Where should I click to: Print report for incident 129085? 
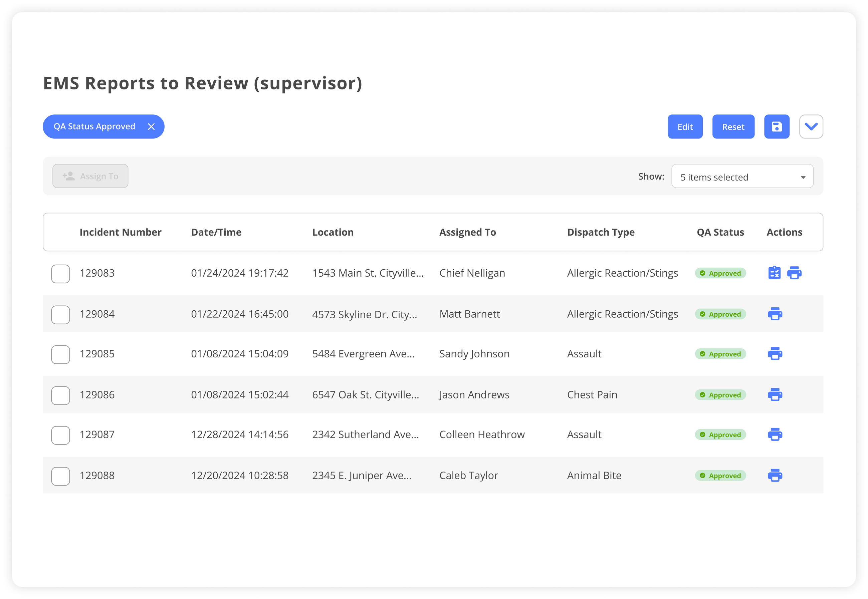[775, 353]
